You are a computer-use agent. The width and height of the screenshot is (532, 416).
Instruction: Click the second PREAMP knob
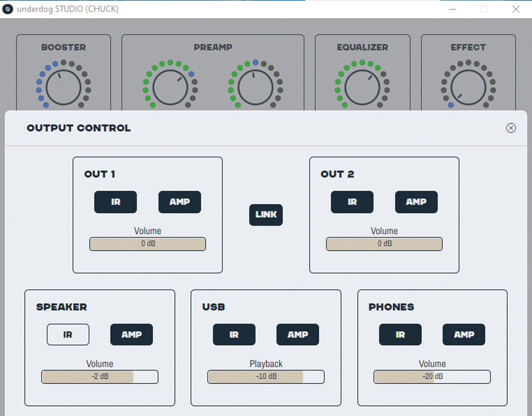[256, 87]
